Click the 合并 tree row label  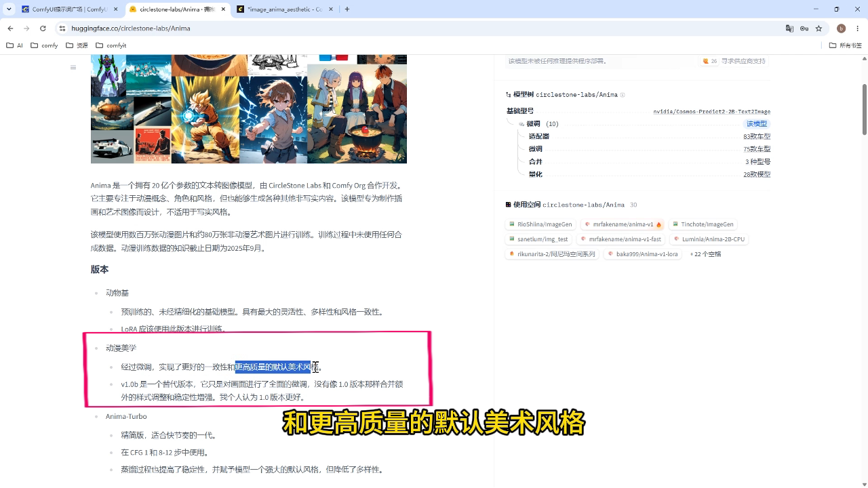click(x=536, y=162)
